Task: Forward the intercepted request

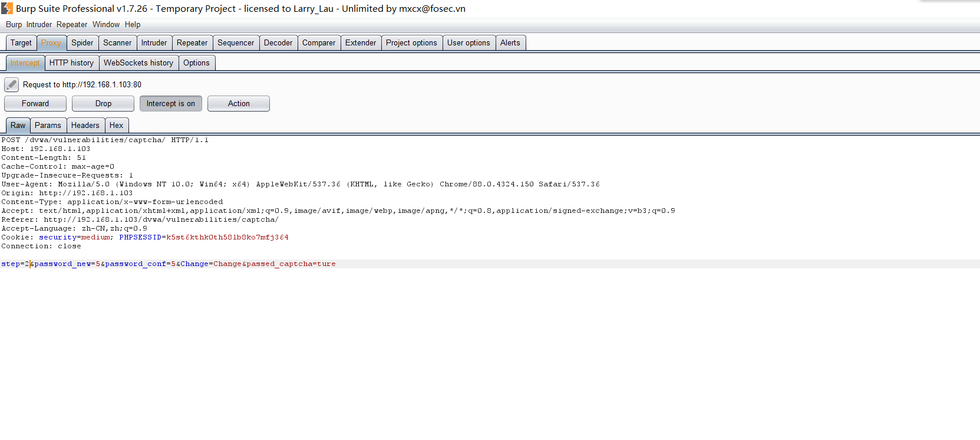Action: click(x=35, y=104)
